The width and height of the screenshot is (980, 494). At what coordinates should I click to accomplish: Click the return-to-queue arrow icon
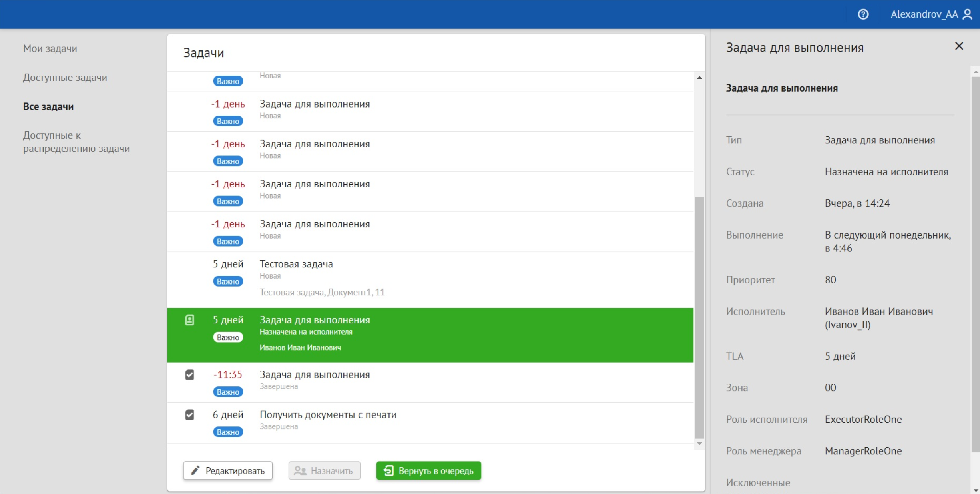[388, 470]
